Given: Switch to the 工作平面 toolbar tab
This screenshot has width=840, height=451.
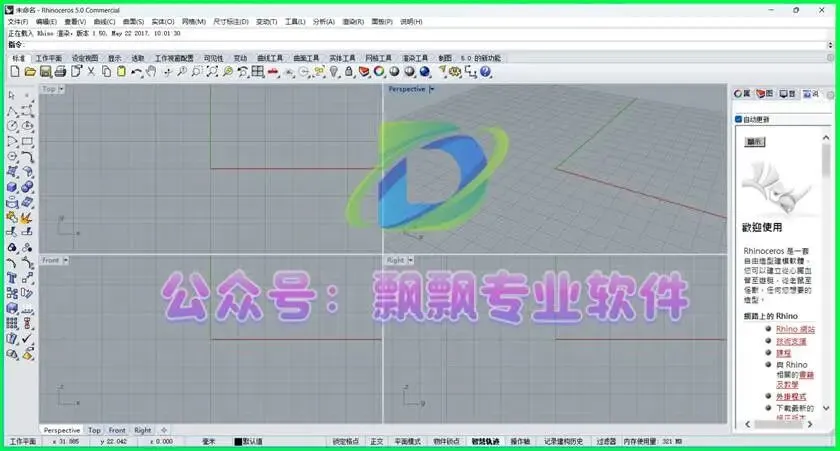Looking at the screenshot, I should (x=49, y=58).
